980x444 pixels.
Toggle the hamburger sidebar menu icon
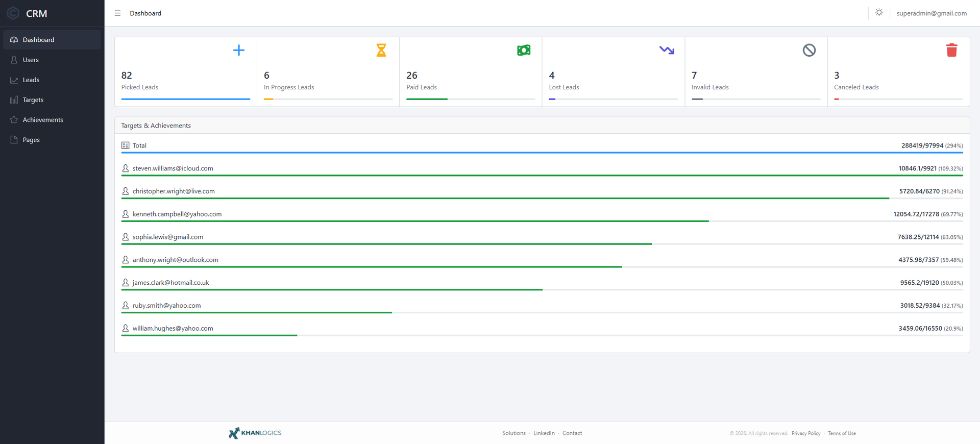point(117,13)
